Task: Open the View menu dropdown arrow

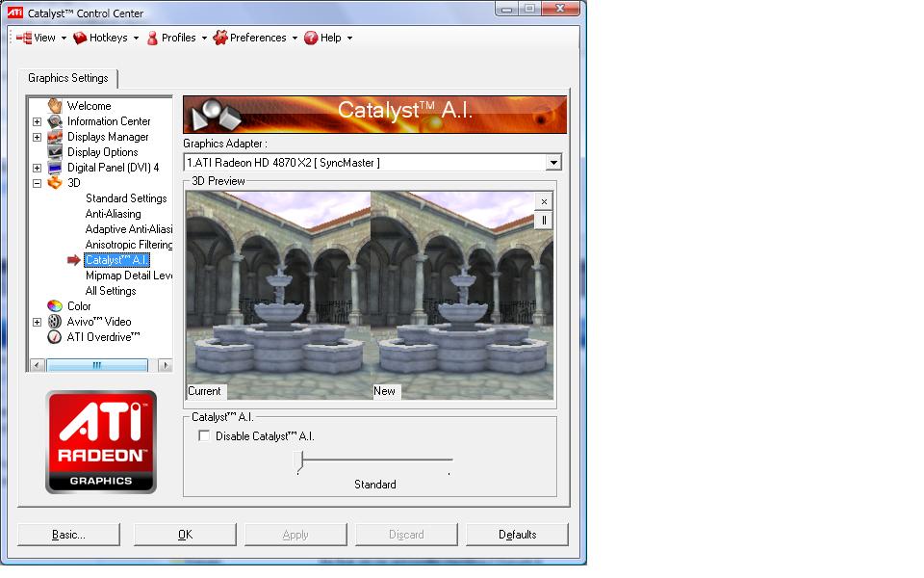Action: 64,39
